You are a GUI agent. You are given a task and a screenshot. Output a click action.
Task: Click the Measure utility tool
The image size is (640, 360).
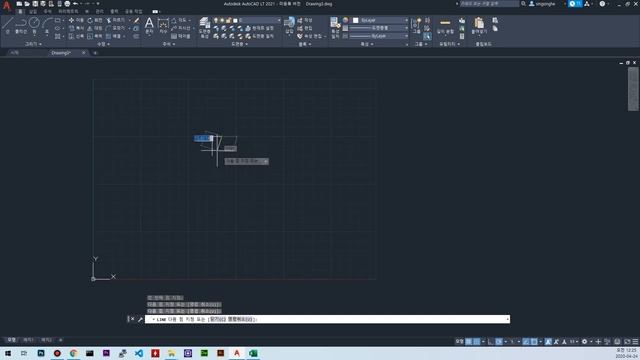(445, 25)
